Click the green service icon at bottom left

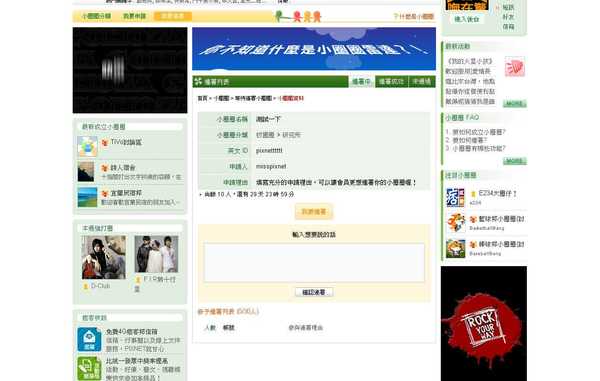coord(89,369)
